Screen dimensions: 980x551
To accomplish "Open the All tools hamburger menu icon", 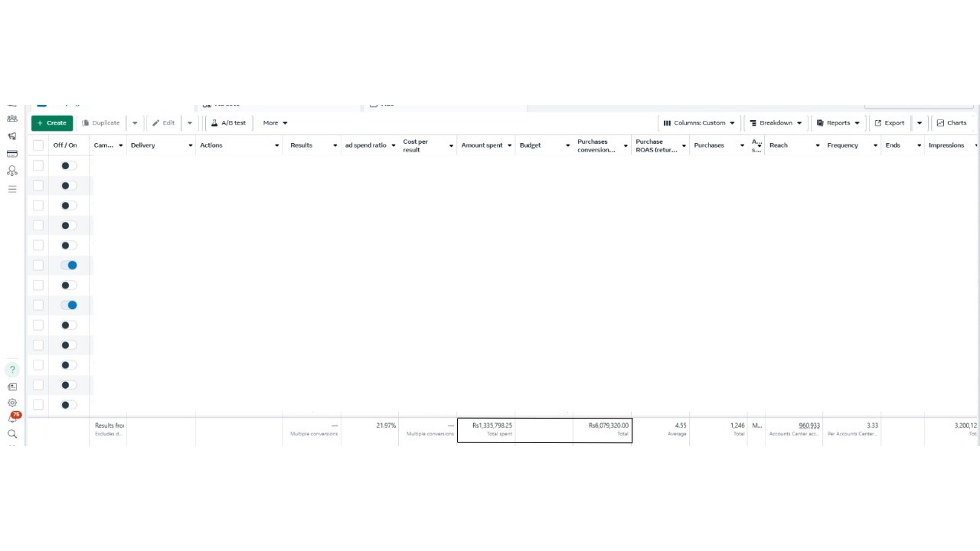I will coord(12,189).
